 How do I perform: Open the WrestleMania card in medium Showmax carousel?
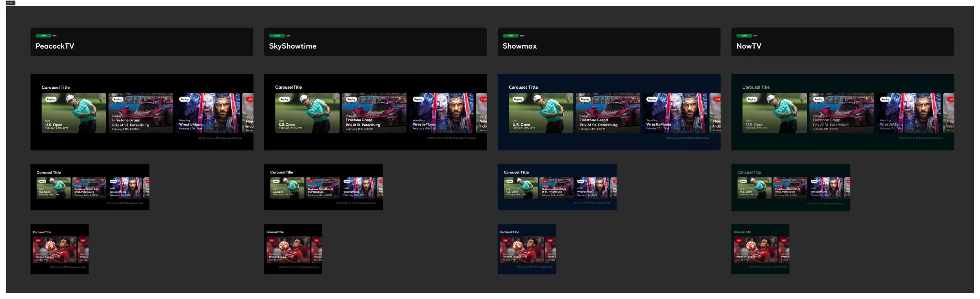(x=592, y=188)
